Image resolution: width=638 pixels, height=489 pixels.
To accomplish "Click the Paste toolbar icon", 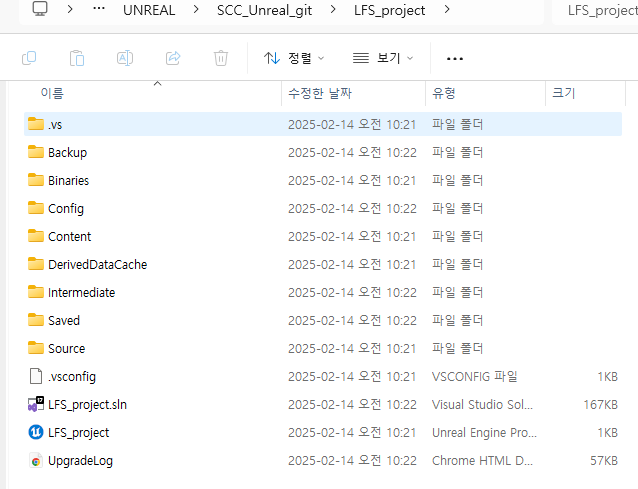I will [76, 58].
